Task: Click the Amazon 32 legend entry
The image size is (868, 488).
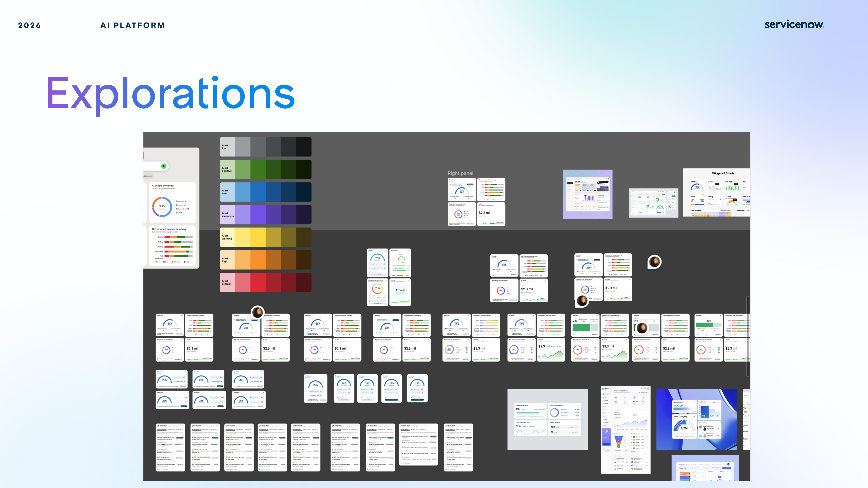Action: pyautogui.click(x=181, y=205)
